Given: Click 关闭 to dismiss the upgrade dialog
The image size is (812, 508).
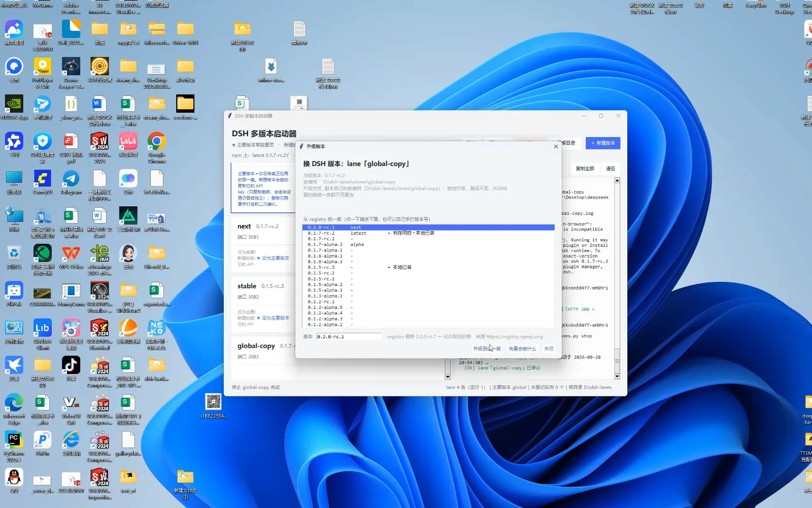Looking at the screenshot, I should click(x=549, y=349).
